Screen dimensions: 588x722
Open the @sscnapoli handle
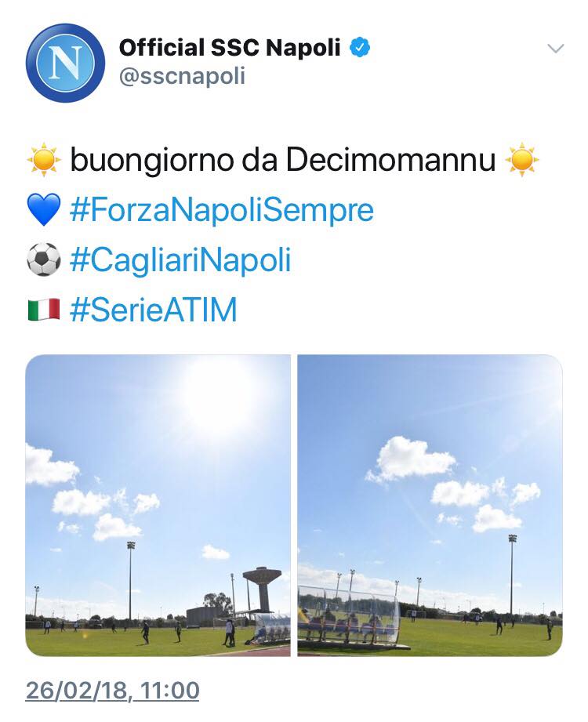182,76
